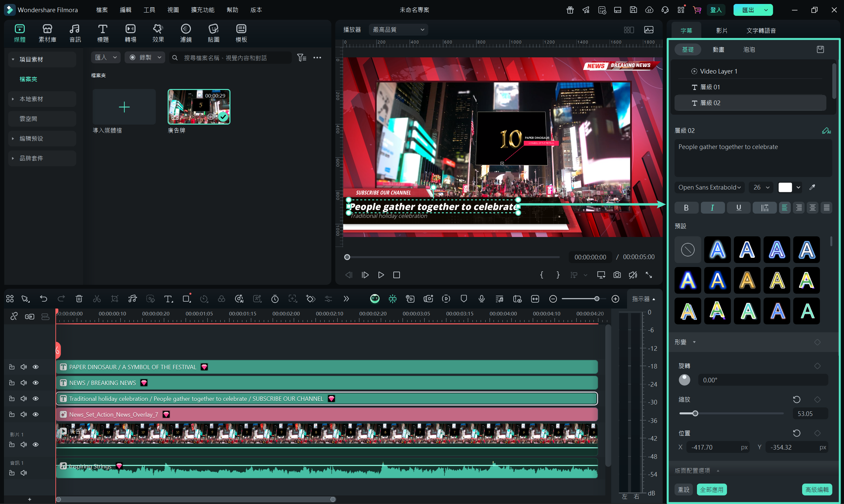
Task: Mute the Inspiring Strings audio track
Action: click(24, 473)
